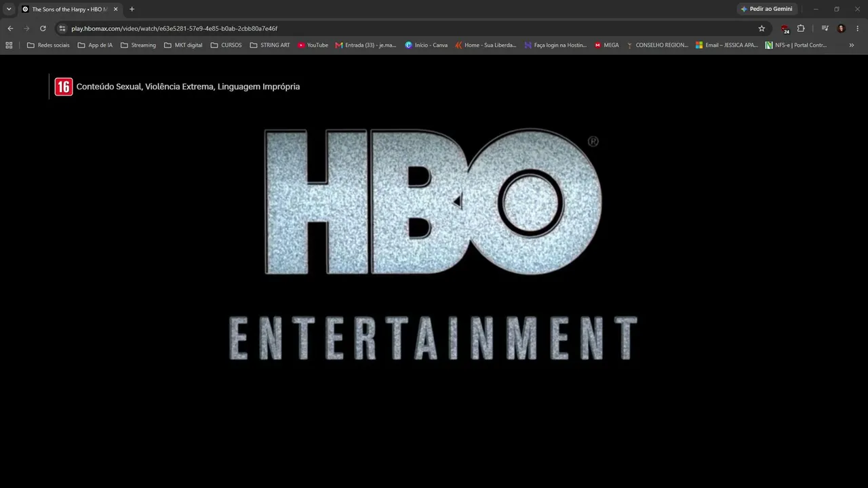Screen dimensions: 868x488
Task: Open the media controls icon
Action: [825, 28]
